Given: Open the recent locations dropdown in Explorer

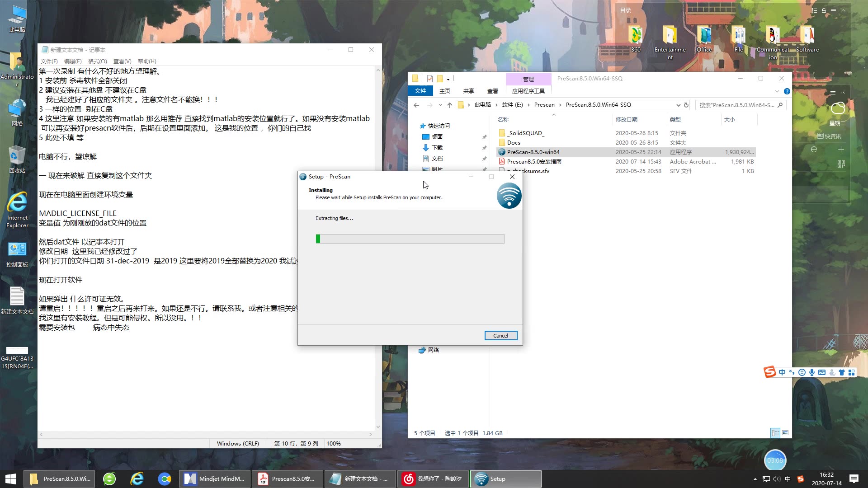Looking at the screenshot, I should click(x=440, y=105).
